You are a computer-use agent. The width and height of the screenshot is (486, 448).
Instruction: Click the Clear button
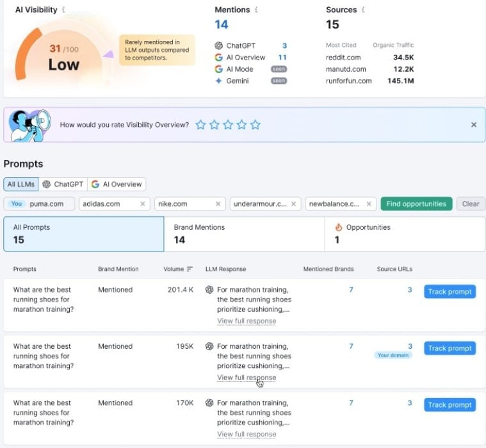[x=471, y=204]
